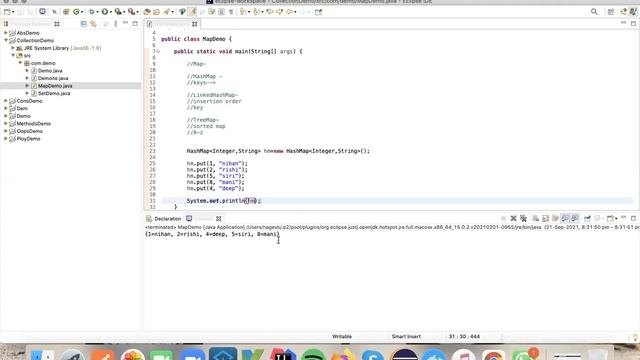Viewport: 640px width, 360px height.
Task: Collapse All in Package Explorer
Action: click(x=84, y=24)
